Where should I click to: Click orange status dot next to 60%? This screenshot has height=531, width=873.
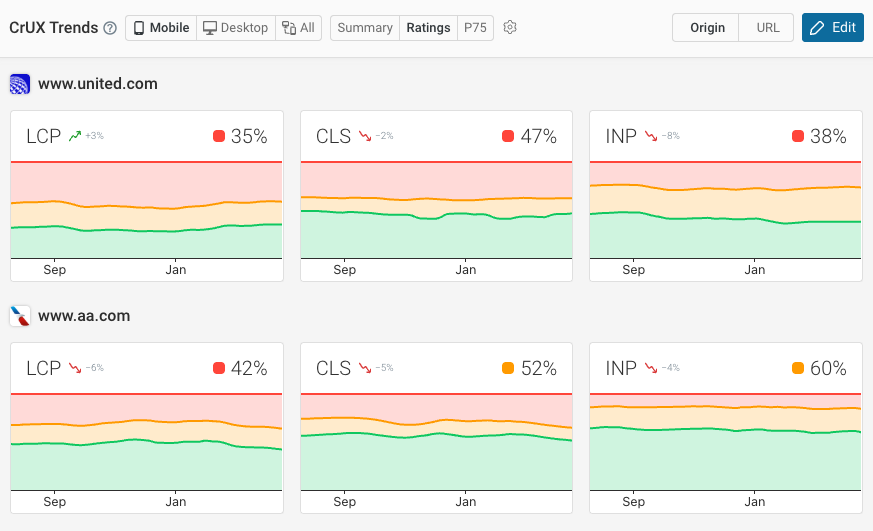(798, 368)
